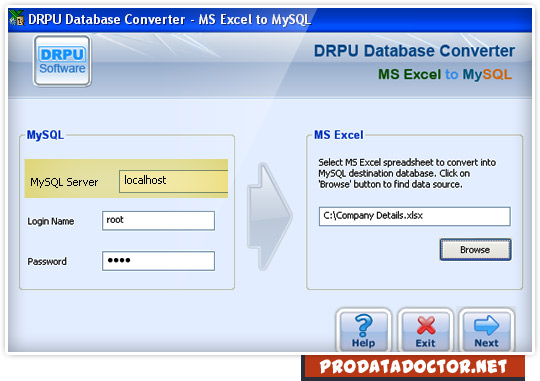Go to the Next step
The height and width of the screenshot is (381, 540).
[x=486, y=331]
